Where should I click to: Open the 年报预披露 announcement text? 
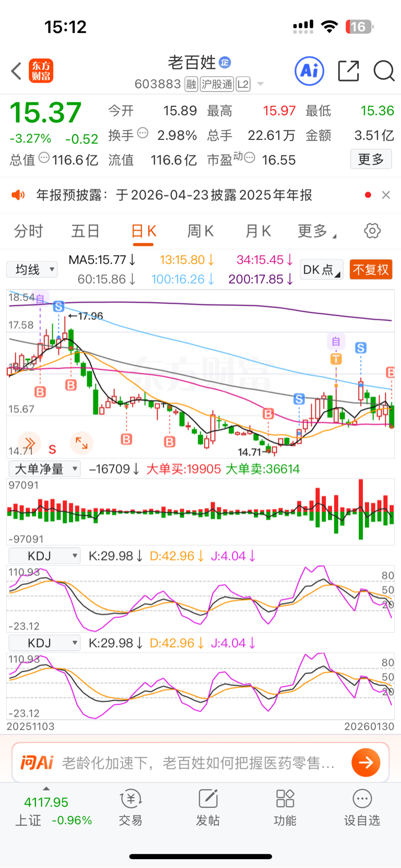click(174, 195)
